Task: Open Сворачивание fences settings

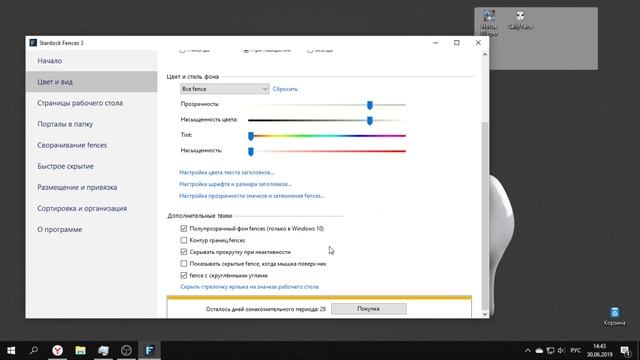Action: [x=91, y=145]
